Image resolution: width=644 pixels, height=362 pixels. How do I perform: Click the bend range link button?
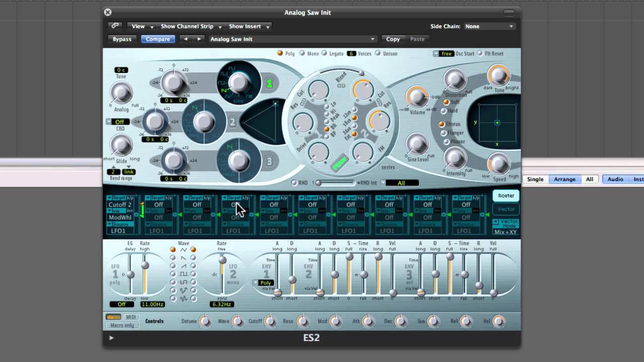click(129, 172)
